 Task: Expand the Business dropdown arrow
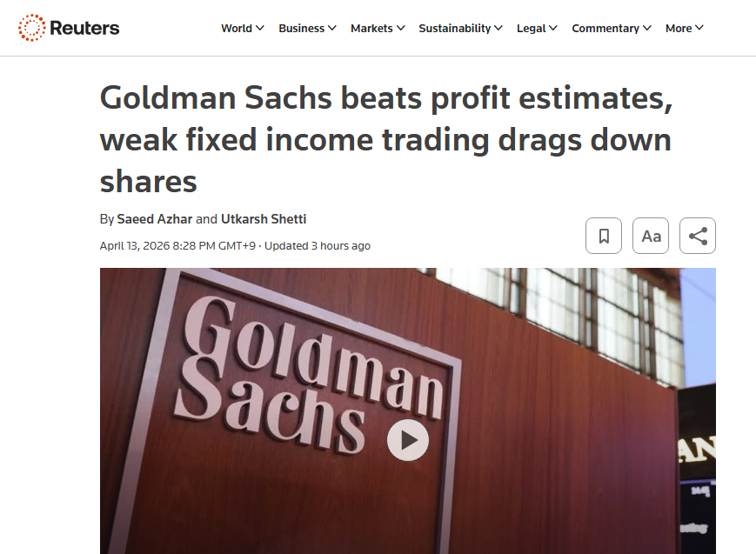point(331,29)
